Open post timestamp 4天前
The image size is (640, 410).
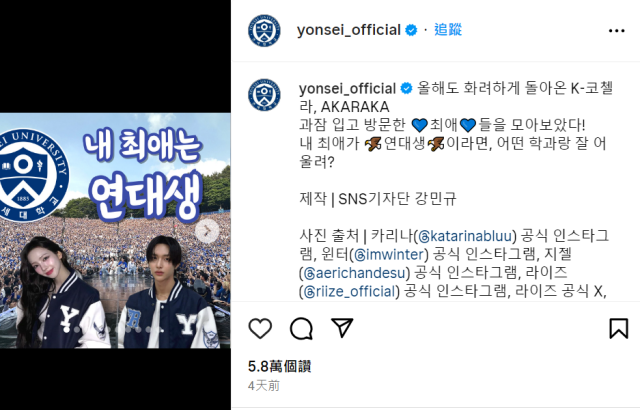[x=264, y=386]
